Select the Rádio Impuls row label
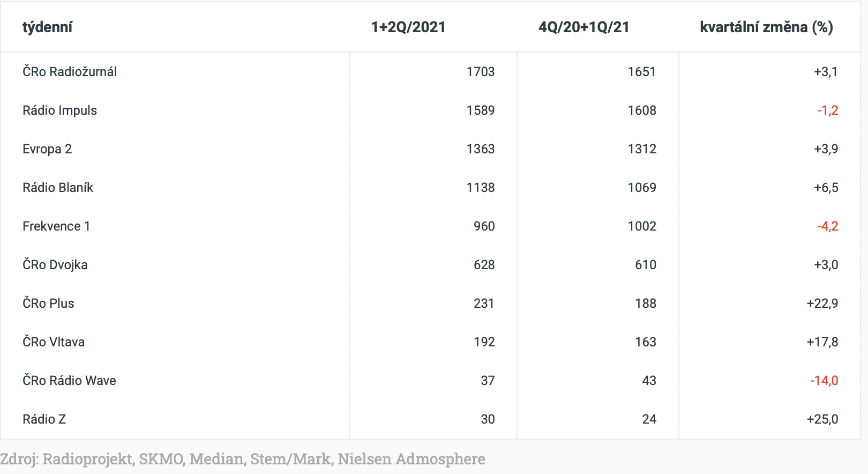868x474 pixels. pyautogui.click(x=59, y=110)
